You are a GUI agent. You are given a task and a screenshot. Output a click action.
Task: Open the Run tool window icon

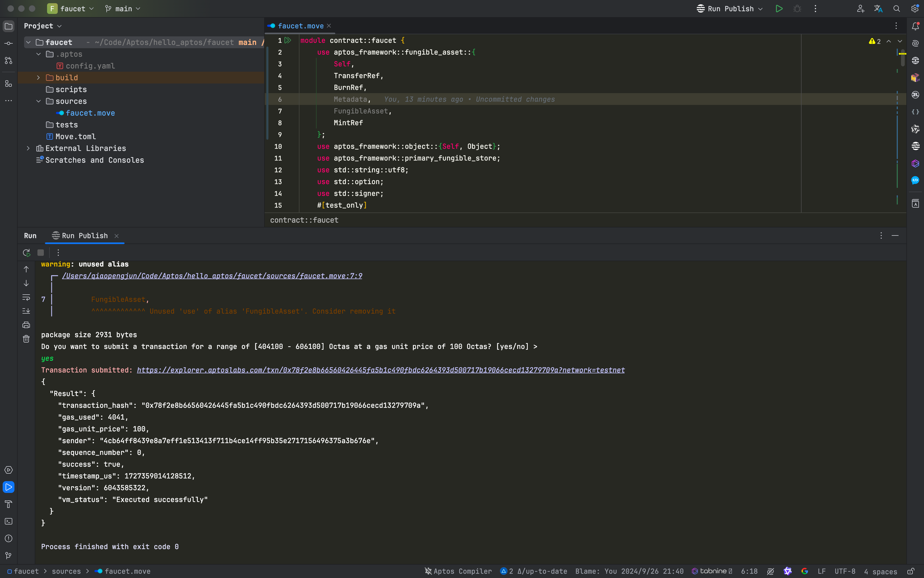pyautogui.click(x=8, y=487)
